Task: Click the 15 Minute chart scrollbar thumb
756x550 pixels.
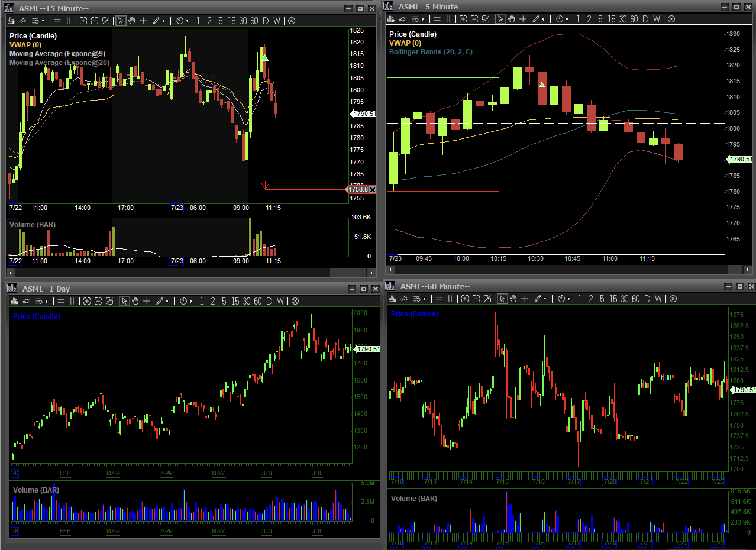Action: [348, 273]
